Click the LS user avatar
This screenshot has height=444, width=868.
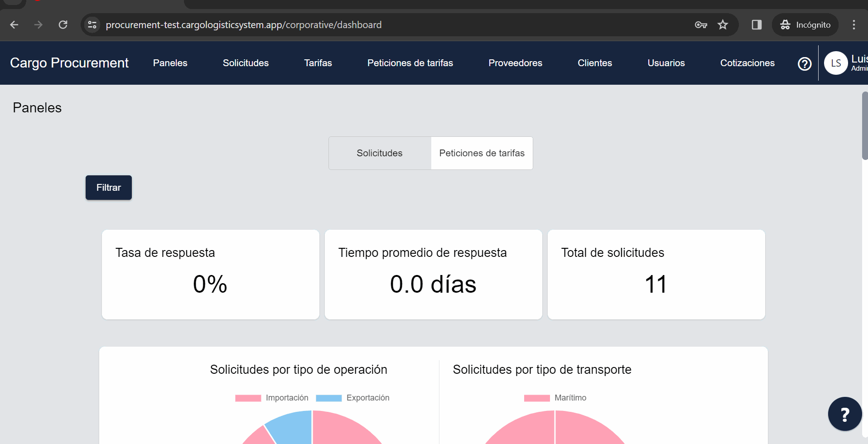[836, 63]
